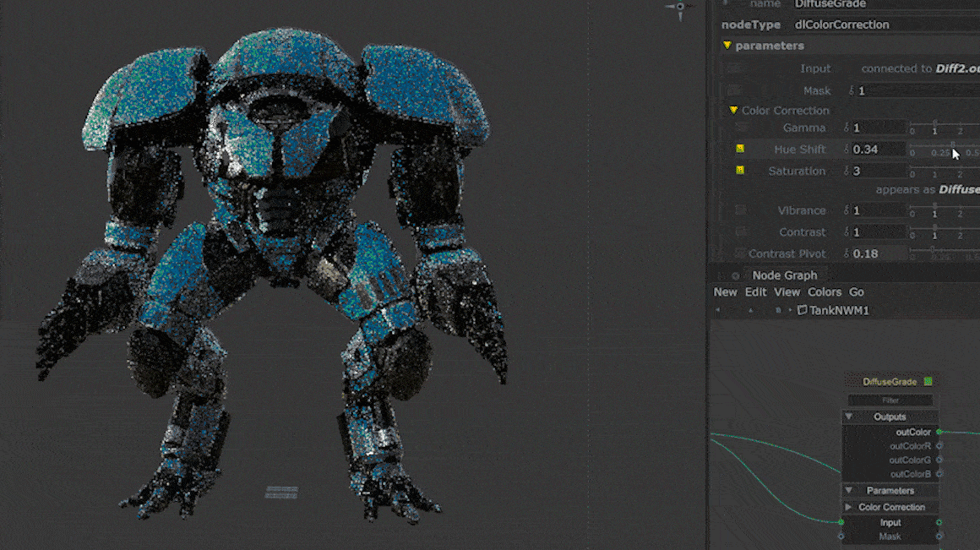
Task: Click the Go menu in Node Graph
Action: (857, 292)
